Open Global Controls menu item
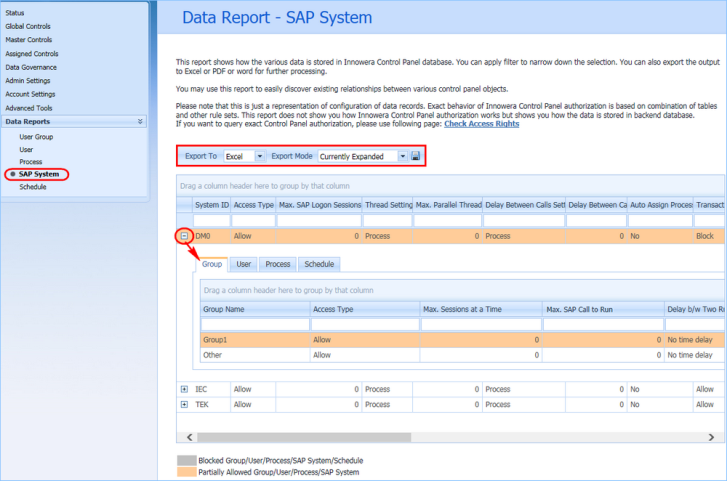The height and width of the screenshot is (481, 727). [28, 26]
